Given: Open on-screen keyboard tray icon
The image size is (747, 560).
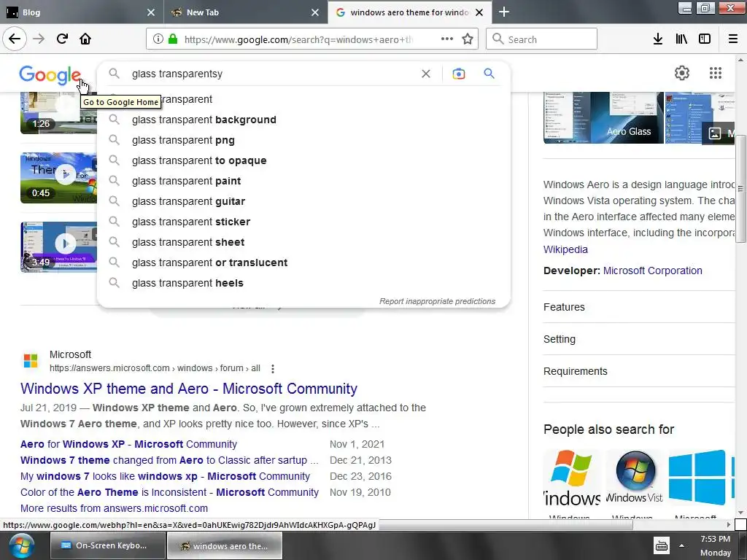Looking at the screenshot, I should (x=661, y=546).
